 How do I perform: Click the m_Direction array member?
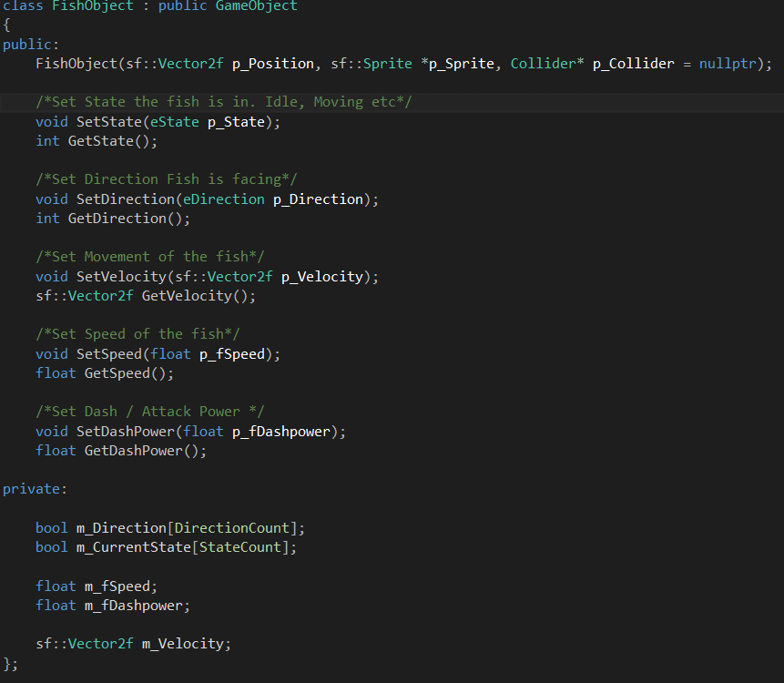click(x=121, y=528)
